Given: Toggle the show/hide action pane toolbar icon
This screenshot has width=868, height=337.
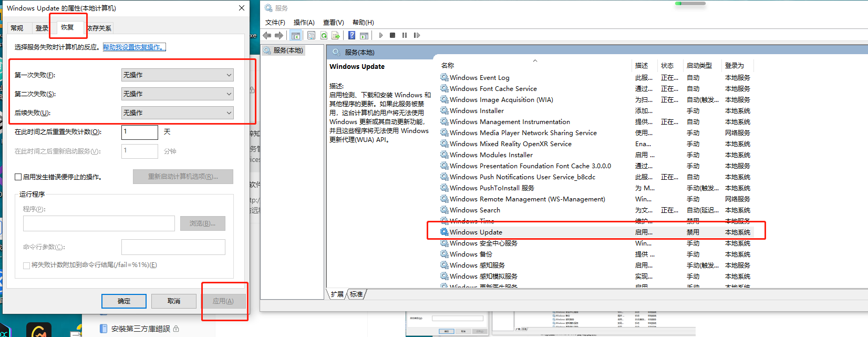Looking at the screenshot, I should pyautogui.click(x=364, y=35).
